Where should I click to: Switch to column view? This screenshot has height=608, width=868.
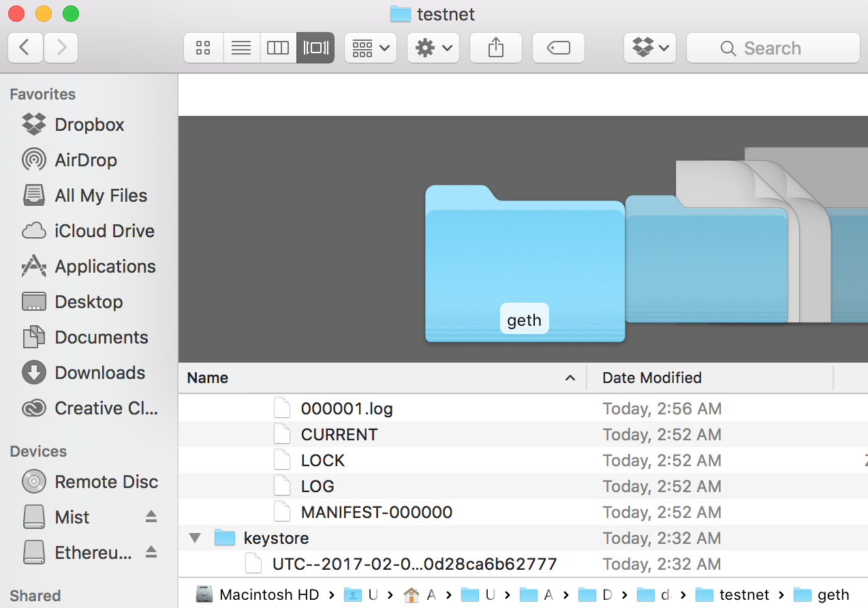point(278,48)
